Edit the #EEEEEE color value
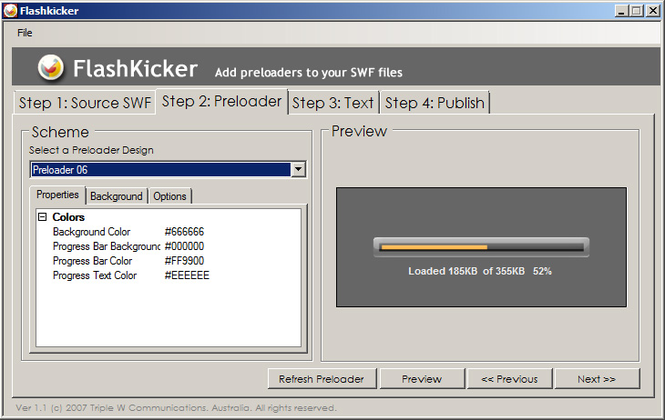The width and height of the screenshot is (665, 420). (x=187, y=275)
